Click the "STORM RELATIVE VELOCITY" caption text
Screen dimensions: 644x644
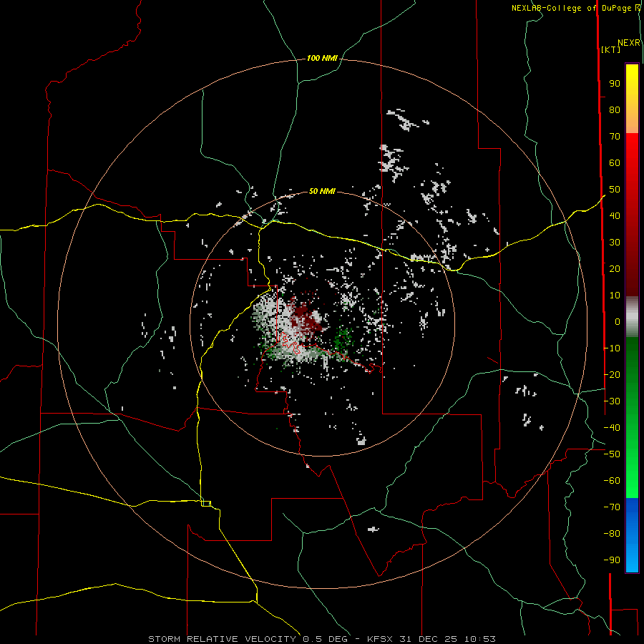(x=222, y=639)
